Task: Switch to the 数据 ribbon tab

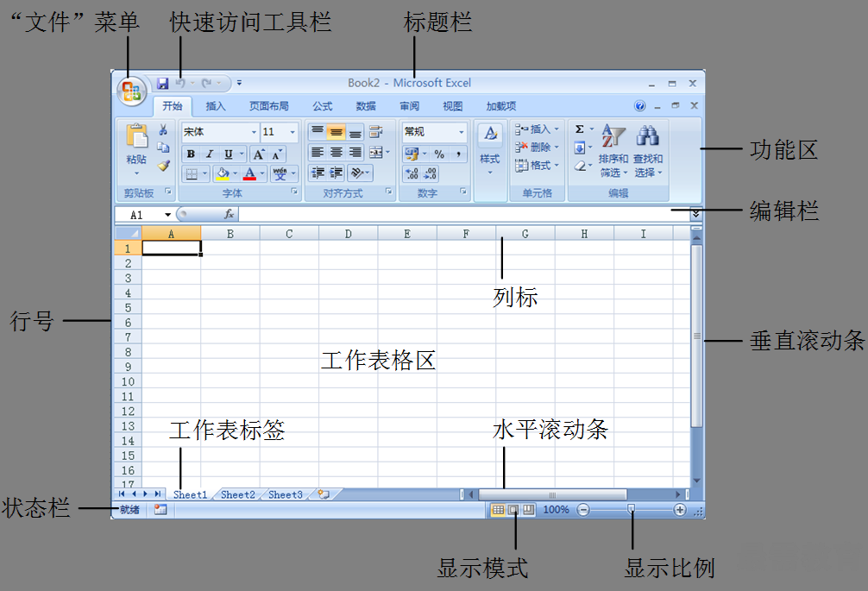Action: pyautogui.click(x=366, y=106)
